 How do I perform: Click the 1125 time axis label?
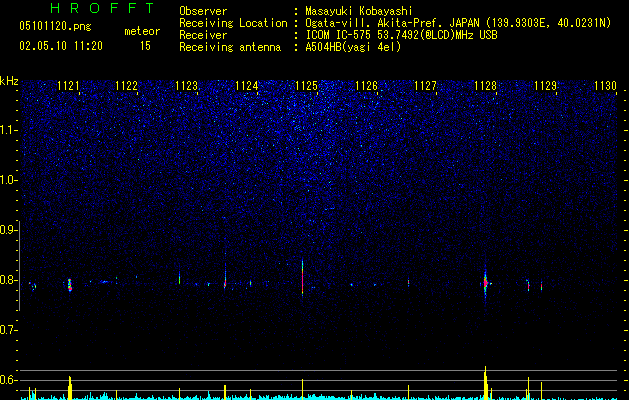pyautogui.click(x=306, y=86)
